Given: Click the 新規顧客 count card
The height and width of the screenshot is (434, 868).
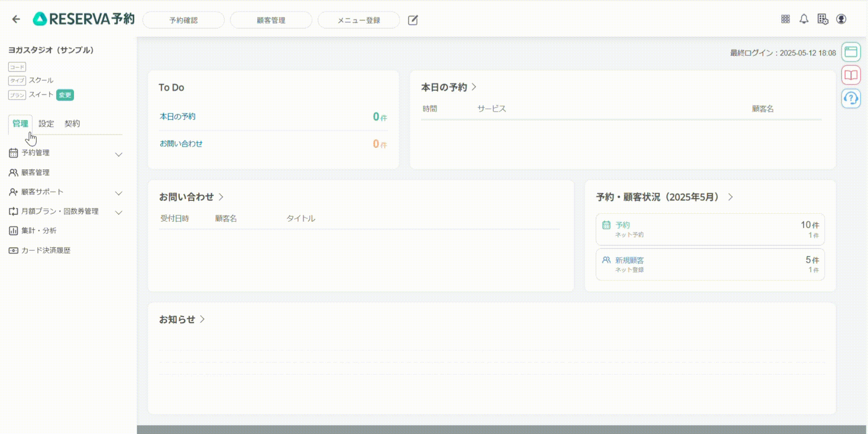Looking at the screenshot, I should [710, 264].
